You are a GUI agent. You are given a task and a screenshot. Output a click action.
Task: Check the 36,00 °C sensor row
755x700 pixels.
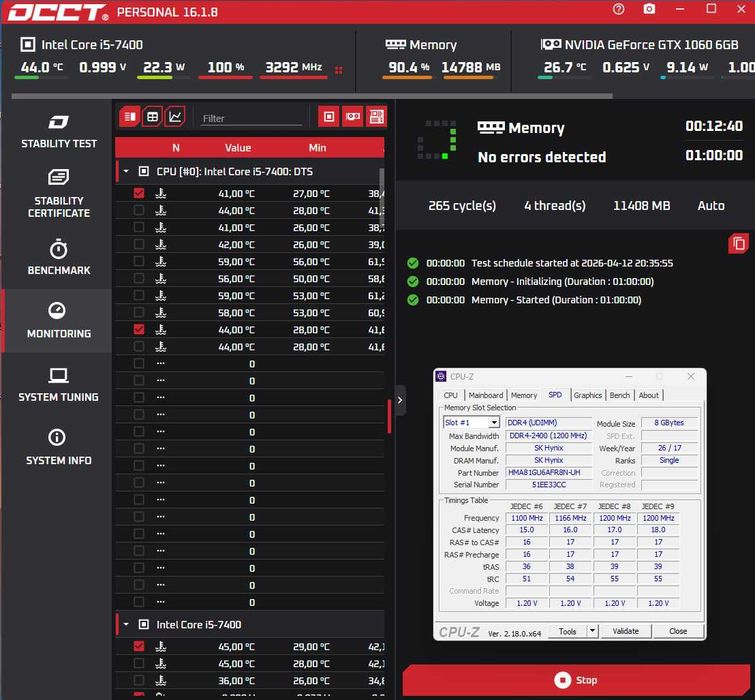(139, 681)
